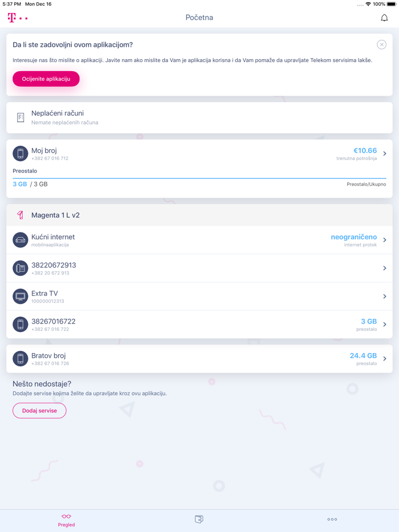Click the Dodaj servise button

click(39, 410)
